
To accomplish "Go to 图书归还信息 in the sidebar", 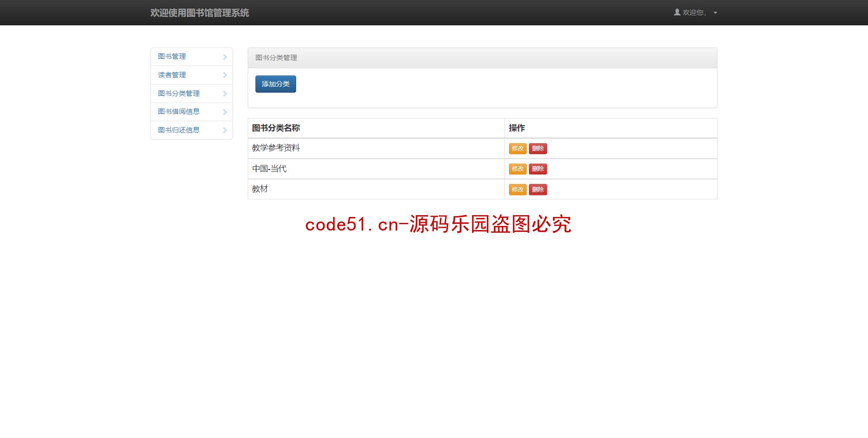I will click(192, 130).
